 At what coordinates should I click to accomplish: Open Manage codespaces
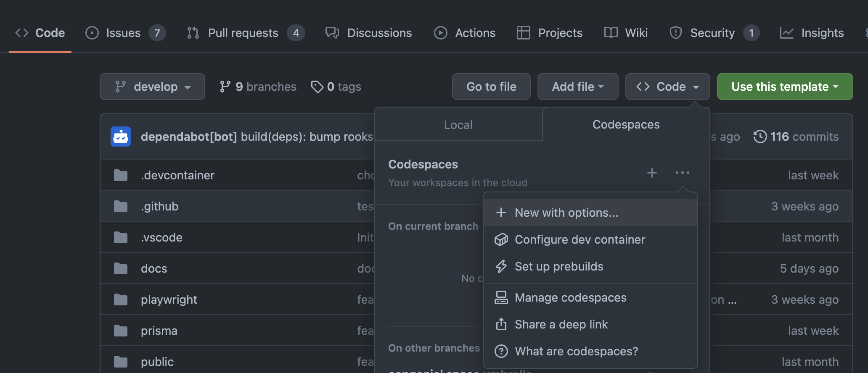click(x=590, y=297)
